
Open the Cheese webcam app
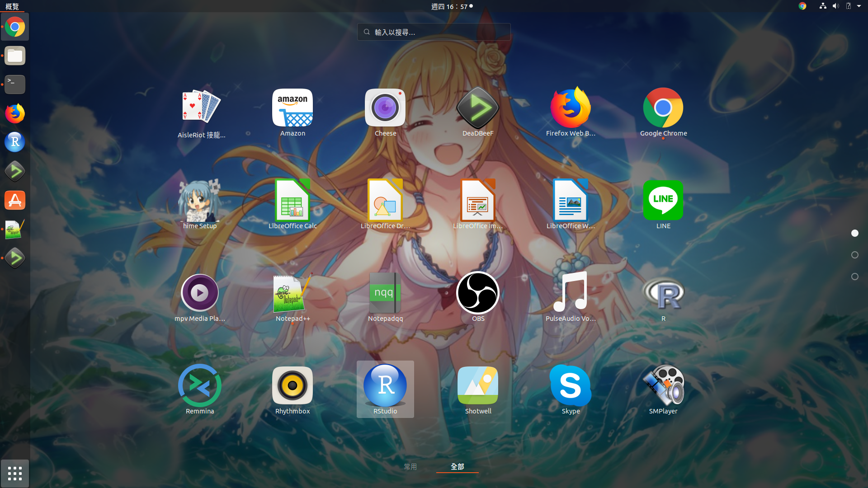(385, 108)
